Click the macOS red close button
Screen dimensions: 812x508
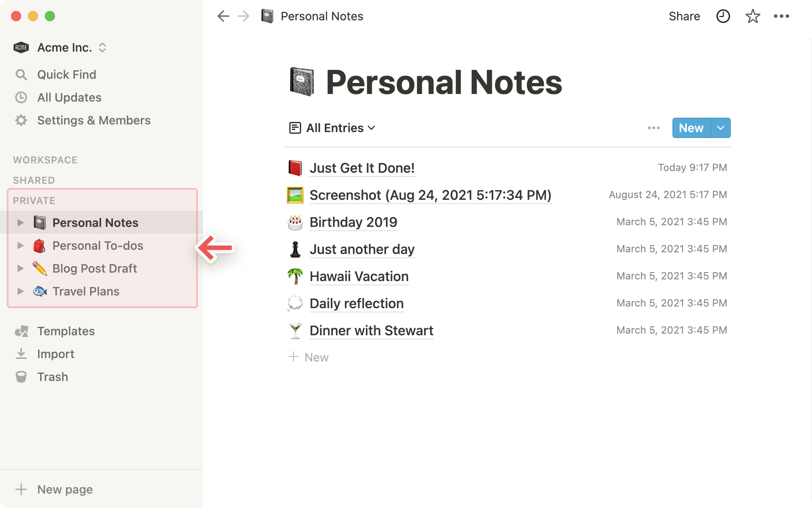point(16,16)
